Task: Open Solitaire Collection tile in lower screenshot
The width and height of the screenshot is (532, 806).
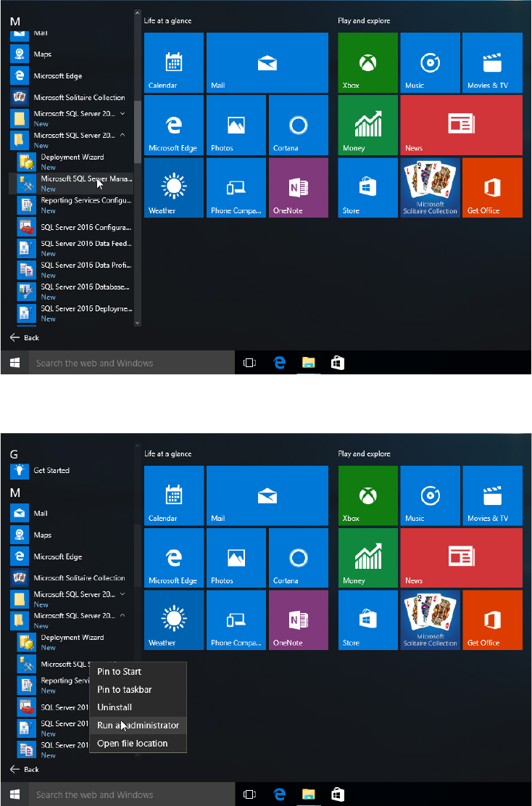Action: [430, 620]
